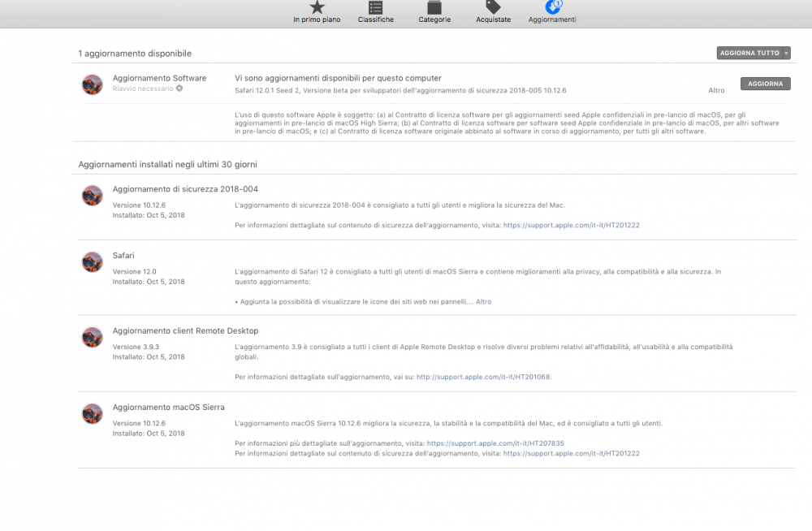Open the In primo piano star tab

317,12
